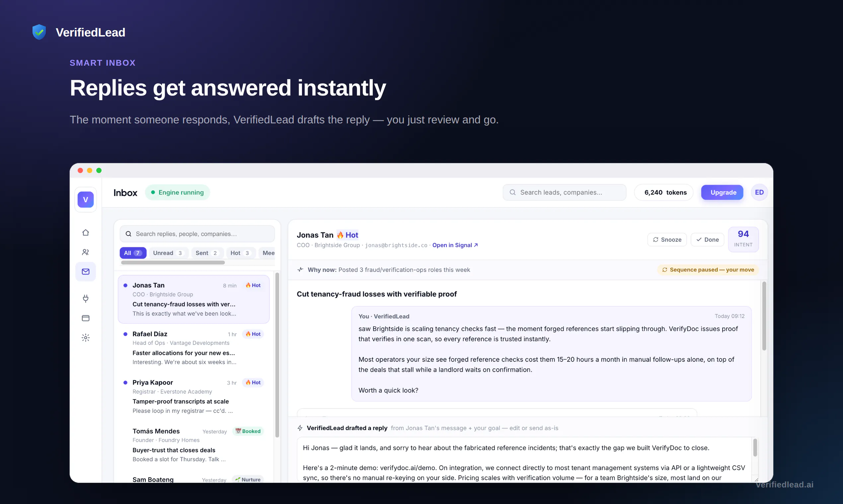Open the Contacts people icon in sidebar
The width and height of the screenshot is (843, 504).
[85, 252]
